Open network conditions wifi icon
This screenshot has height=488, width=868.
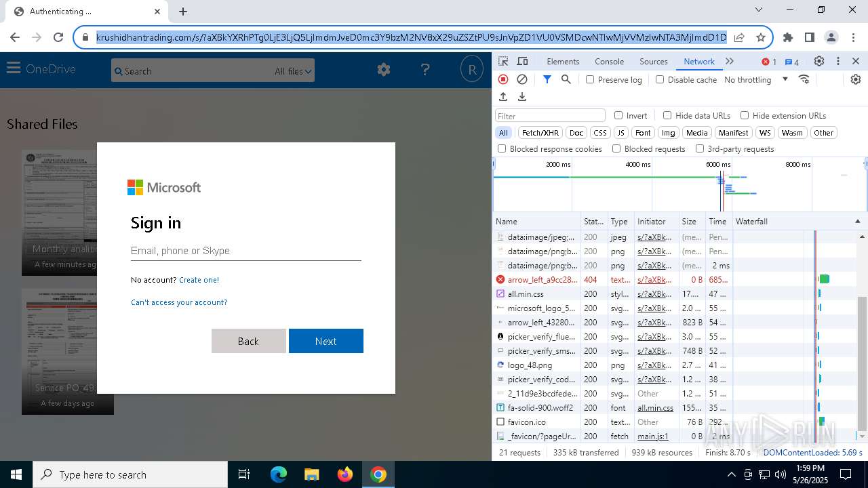click(x=804, y=79)
